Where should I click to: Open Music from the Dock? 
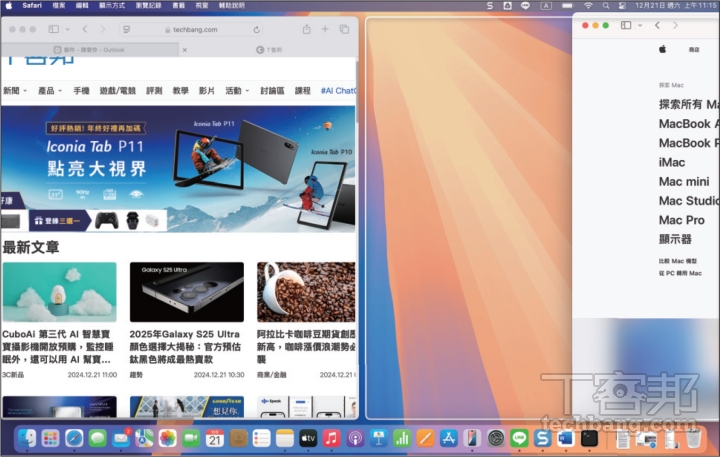[x=332, y=438]
